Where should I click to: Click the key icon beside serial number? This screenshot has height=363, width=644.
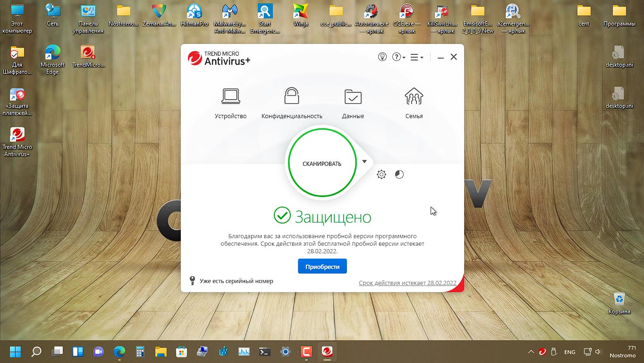(x=192, y=281)
